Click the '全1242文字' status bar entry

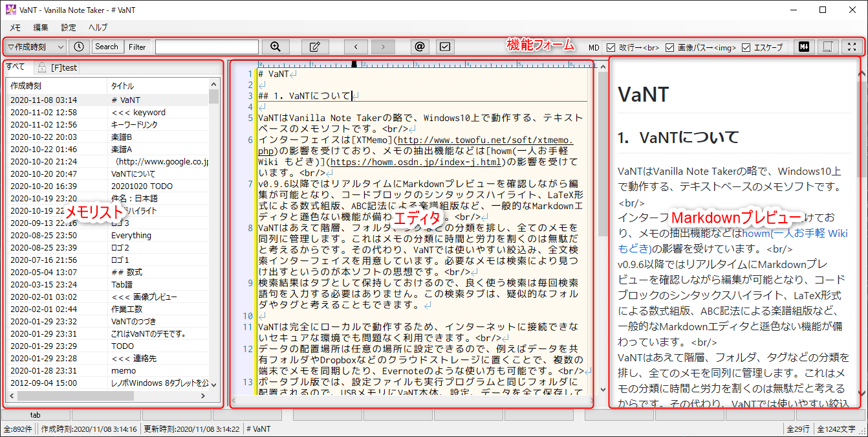pyautogui.click(x=836, y=429)
